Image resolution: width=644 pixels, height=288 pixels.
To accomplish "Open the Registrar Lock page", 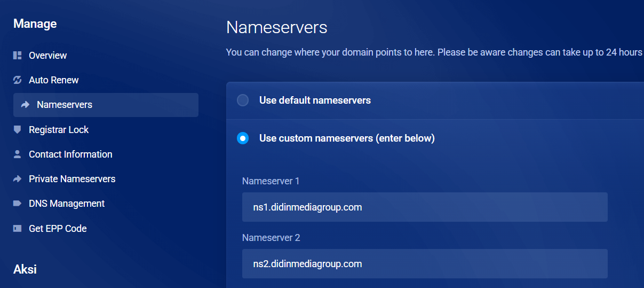I will 59,130.
